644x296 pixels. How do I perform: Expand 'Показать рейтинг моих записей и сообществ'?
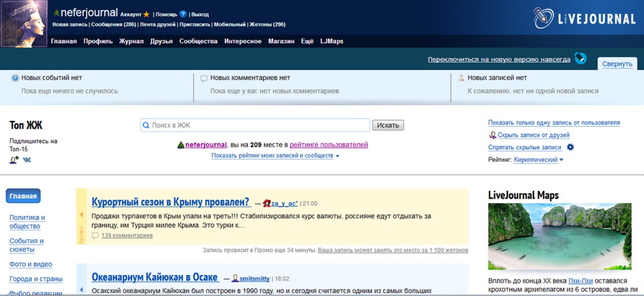coord(275,156)
